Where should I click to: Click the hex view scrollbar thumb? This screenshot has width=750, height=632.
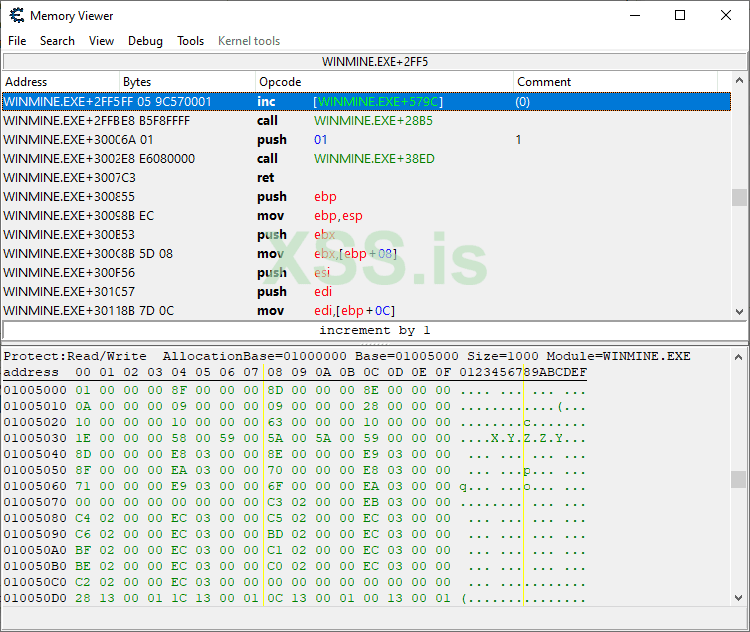(x=739, y=479)
